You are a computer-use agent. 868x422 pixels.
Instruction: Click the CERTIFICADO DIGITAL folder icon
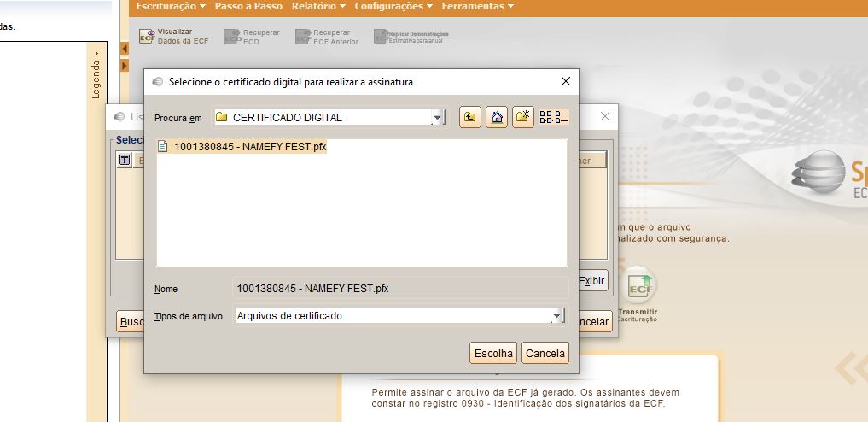(x=221, y=117)
